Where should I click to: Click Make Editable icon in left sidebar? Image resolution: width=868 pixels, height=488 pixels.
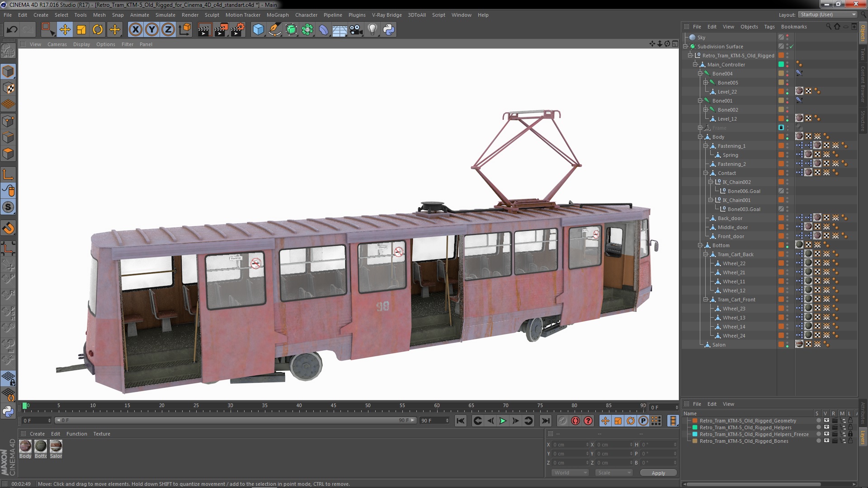pos(8,51)
